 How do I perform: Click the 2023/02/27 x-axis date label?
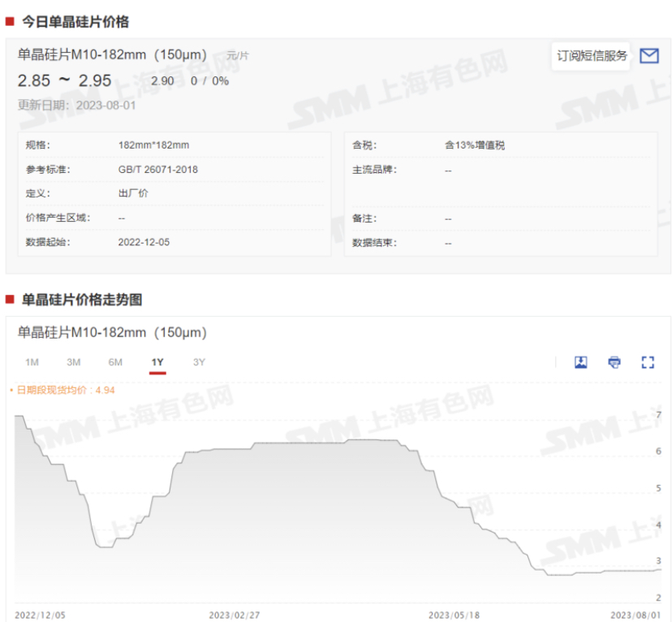coord(235,615)
